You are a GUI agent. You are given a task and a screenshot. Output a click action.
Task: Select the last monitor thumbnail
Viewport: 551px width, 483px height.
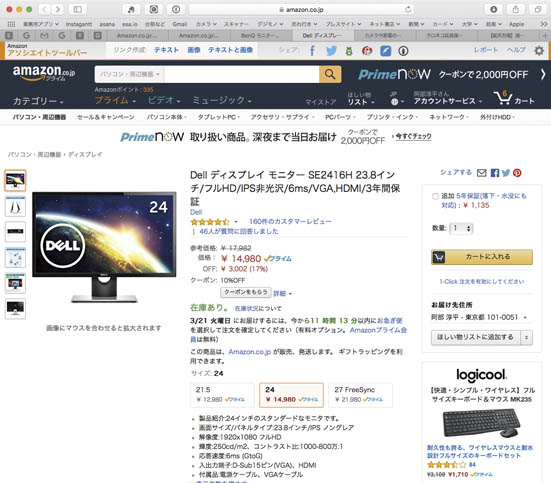(x=15, y=309)
